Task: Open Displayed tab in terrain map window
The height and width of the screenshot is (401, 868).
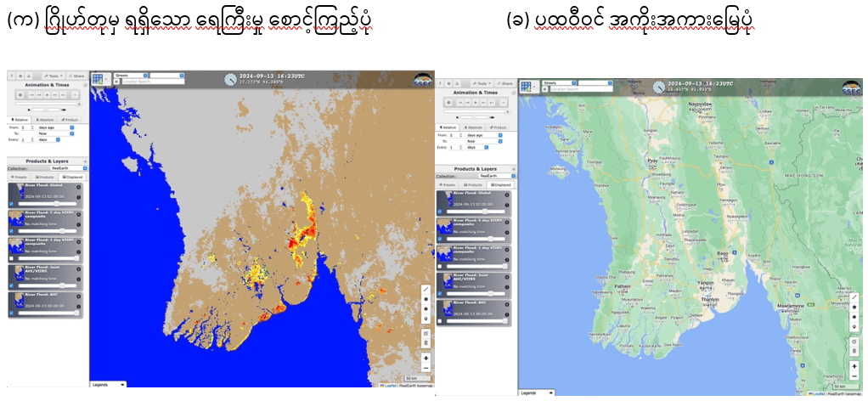Action: click(x=501, y=185)
